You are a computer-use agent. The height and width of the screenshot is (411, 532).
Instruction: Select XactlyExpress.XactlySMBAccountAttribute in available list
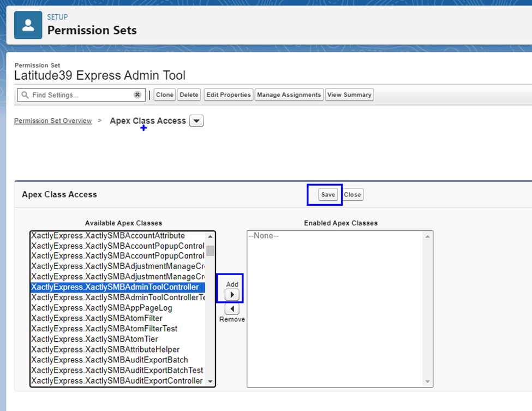[118, 236]
